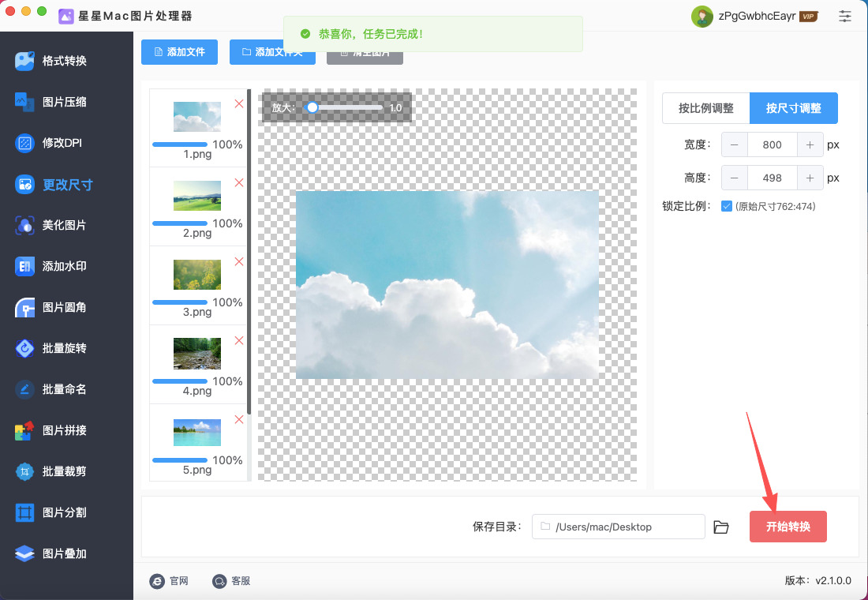The height and width of the screenshot is (600, 868).
Task: Browse save folder with the folder icon
Action: pos(720,527)
